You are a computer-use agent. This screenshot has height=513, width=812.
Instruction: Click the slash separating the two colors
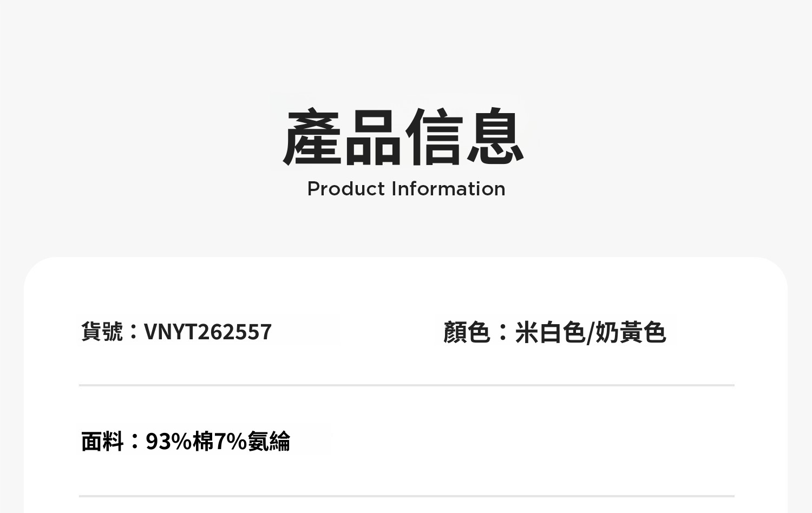click(x=590, y=332)
